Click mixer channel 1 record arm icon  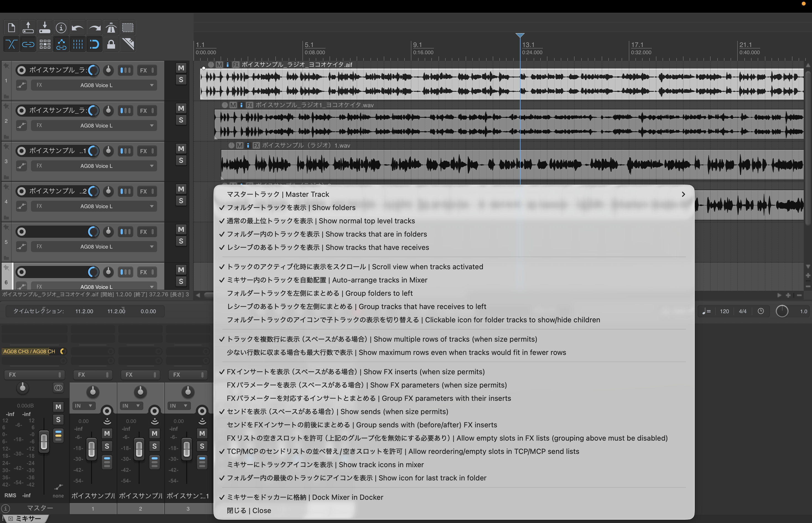[107, 411]
